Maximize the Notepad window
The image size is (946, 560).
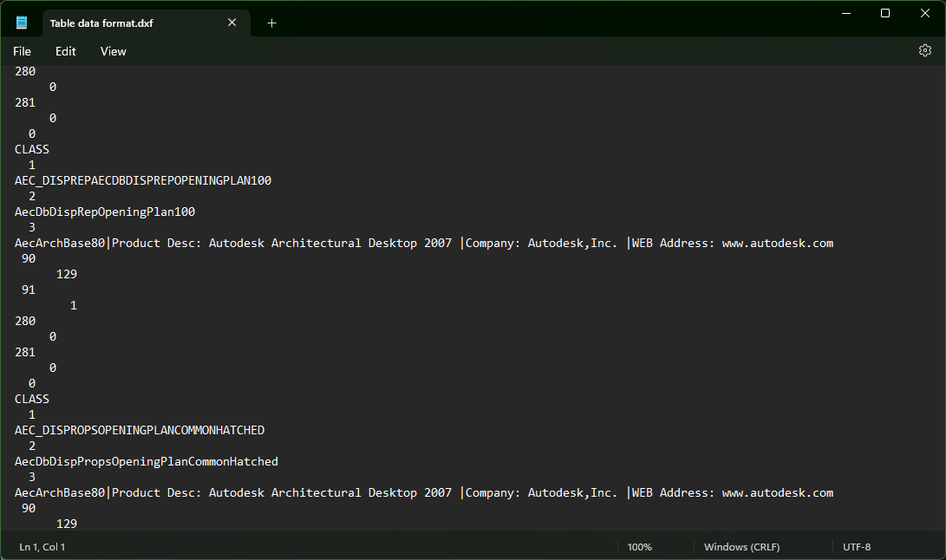click(x=885, y=13)
